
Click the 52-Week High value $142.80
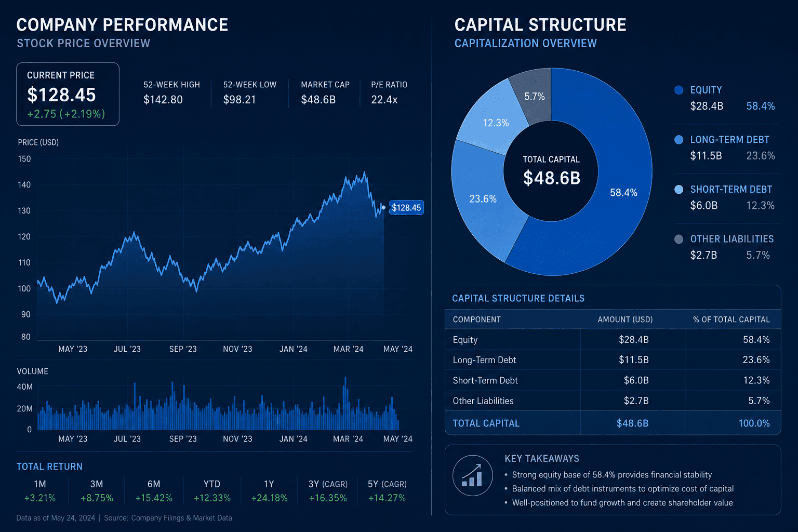click(163, 100)
